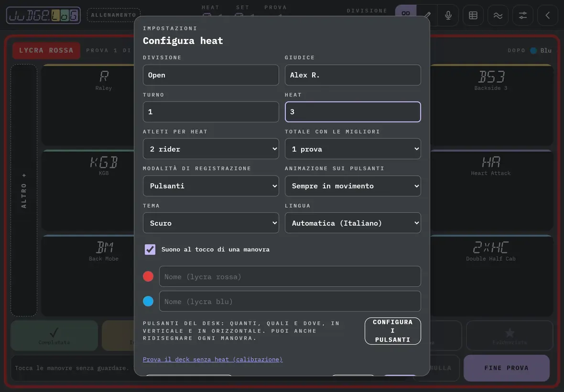Open the 'Atleti per heat' dropdown

pyautogui.click(x=211, y=149)
